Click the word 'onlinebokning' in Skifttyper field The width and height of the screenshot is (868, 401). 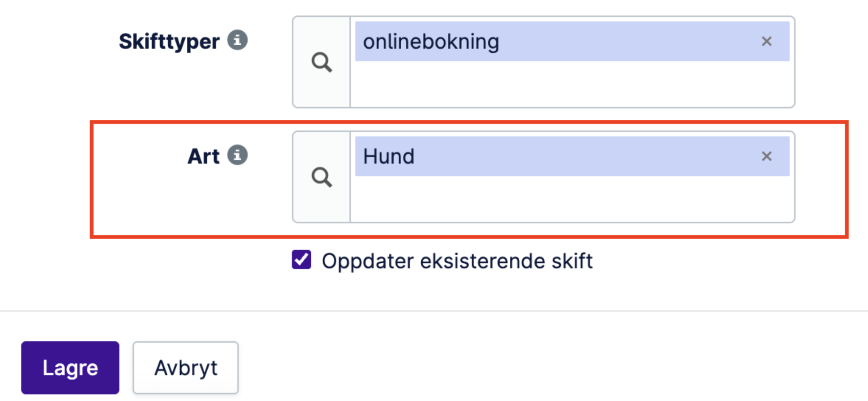pos(431,41)
